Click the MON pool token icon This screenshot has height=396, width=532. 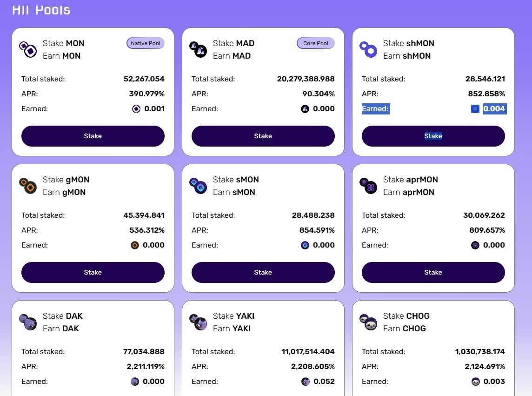coord(28,49)
